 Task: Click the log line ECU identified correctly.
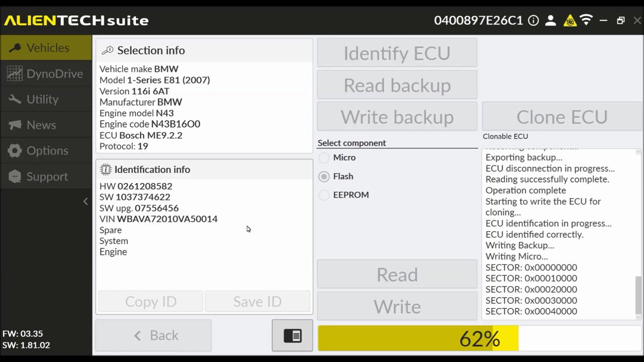[534, 234]
